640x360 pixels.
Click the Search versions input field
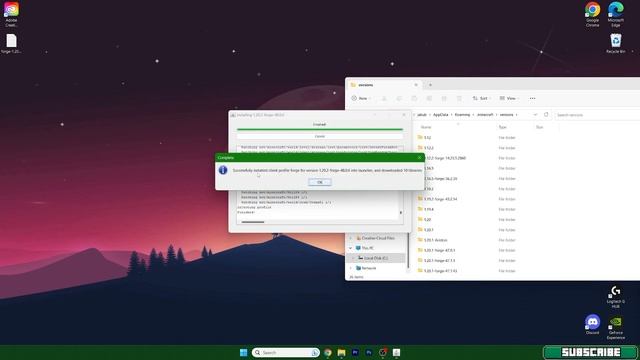point(597,115)
